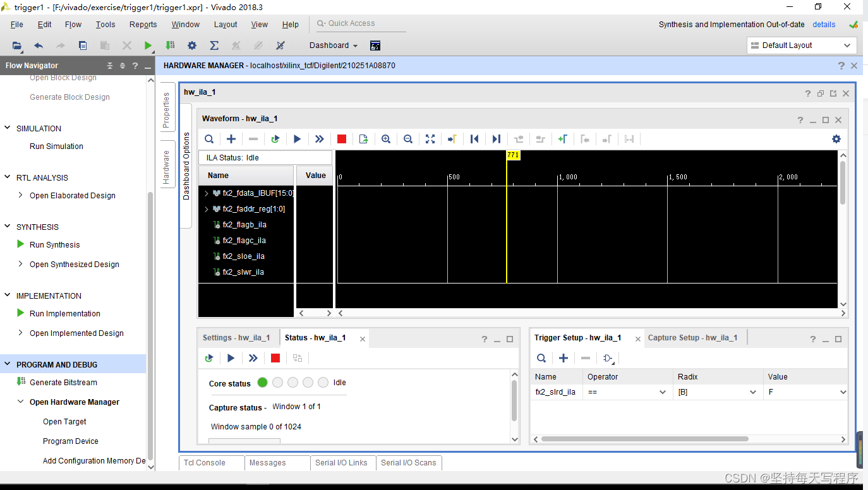Click the Quick Access search field
868x490 pixels.
click(x=361, y=24)
